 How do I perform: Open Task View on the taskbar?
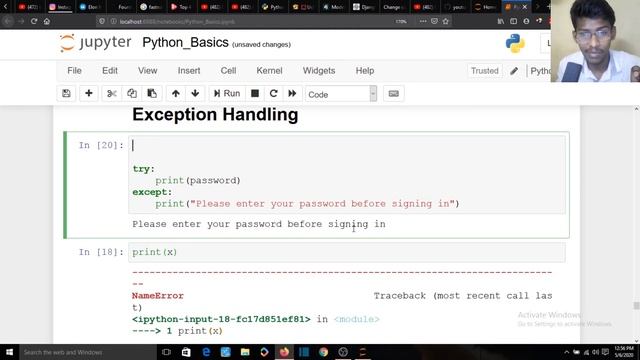[x=166, y=352]
